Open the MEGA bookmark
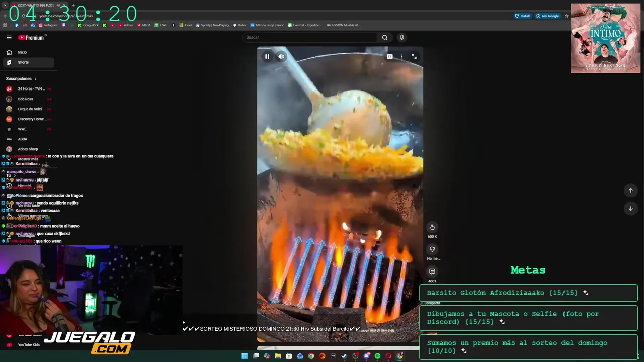644x362 pixels. pyautogui.click(x=144, y=25)
